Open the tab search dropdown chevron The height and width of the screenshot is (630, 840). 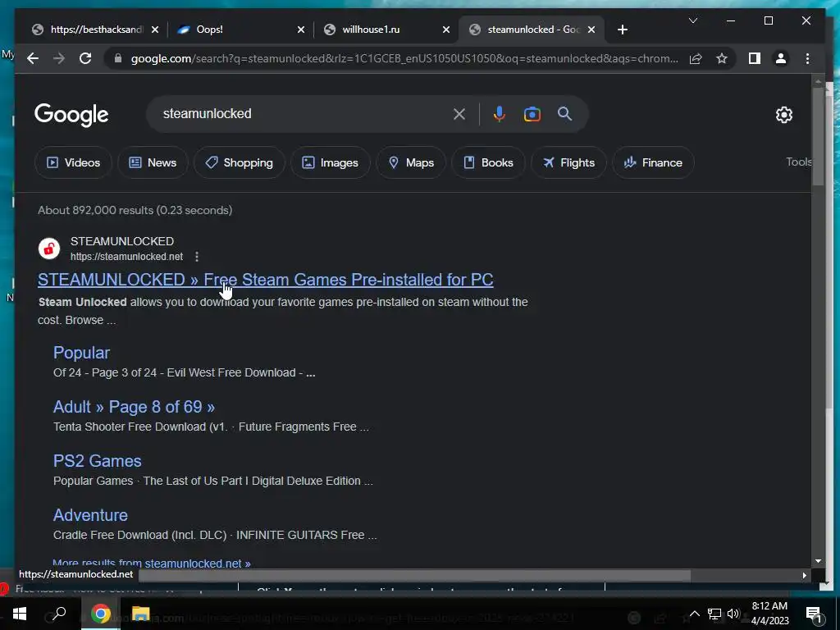692,21
